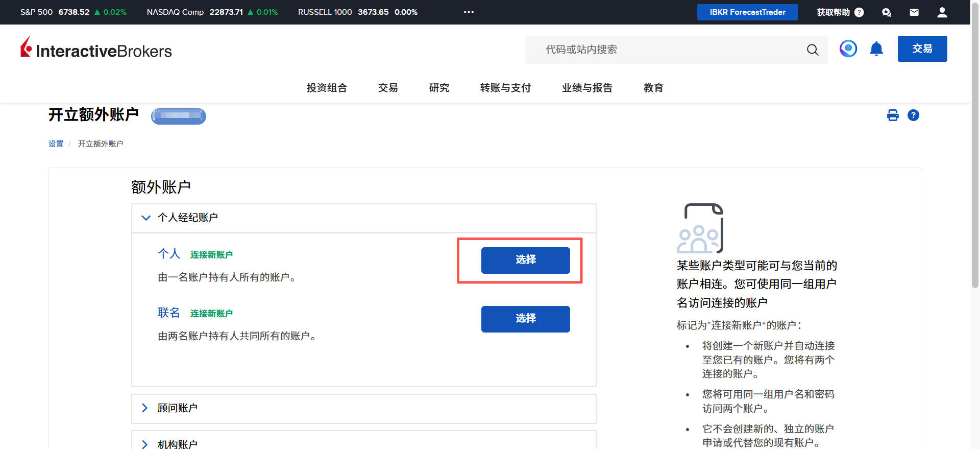
Task: Open the messages envelope icon
Action: [914, 12]
